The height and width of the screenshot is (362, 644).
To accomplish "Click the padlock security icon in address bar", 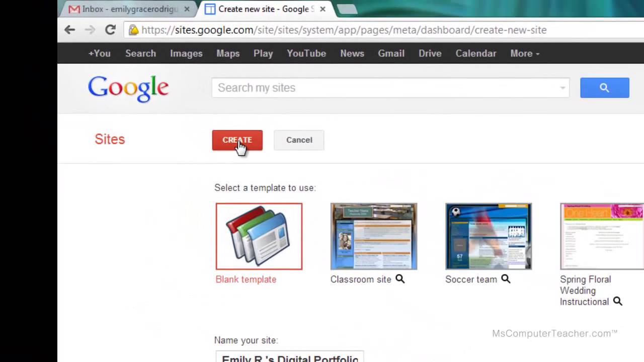I will point(133,30).
